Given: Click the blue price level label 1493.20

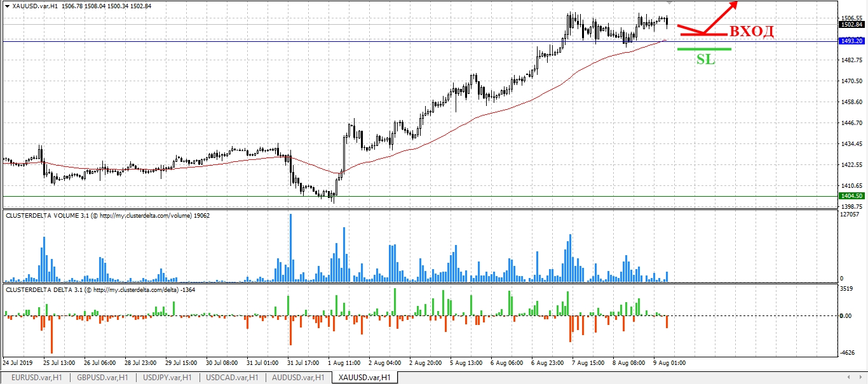Looking at the screenshot, I should (850, 41).
